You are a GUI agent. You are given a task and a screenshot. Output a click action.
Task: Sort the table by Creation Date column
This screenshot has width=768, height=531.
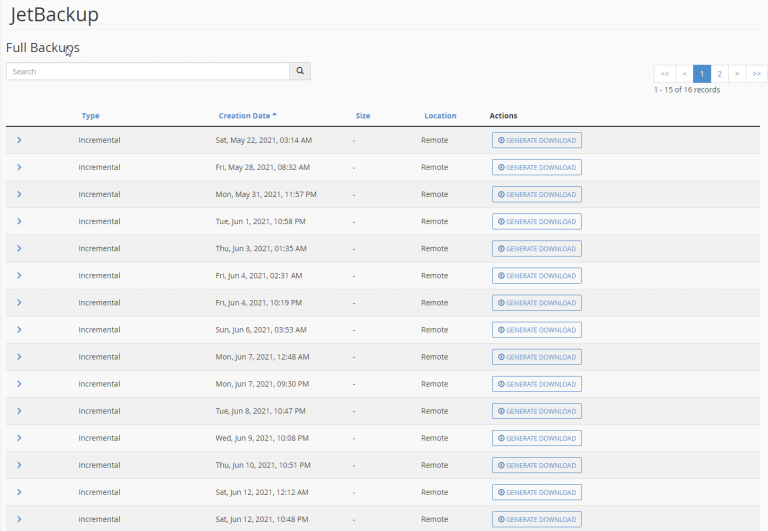[247, 116]
